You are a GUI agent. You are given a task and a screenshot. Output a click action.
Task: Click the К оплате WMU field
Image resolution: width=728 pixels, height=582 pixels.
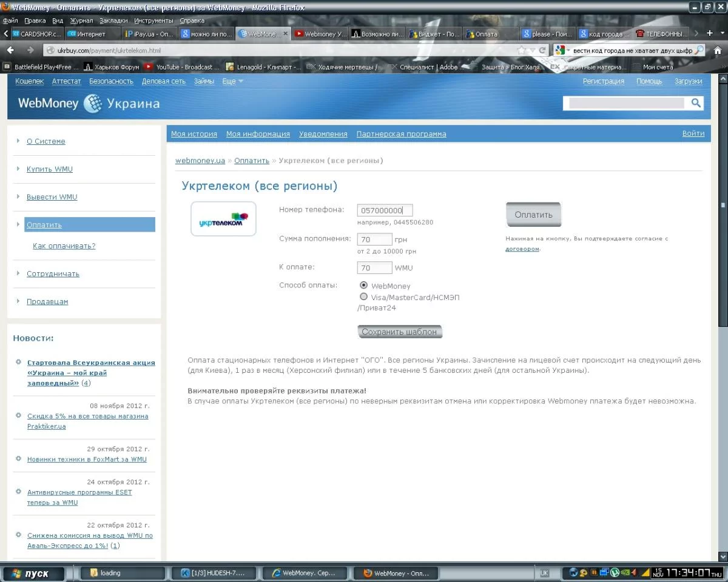click(374, 267)
